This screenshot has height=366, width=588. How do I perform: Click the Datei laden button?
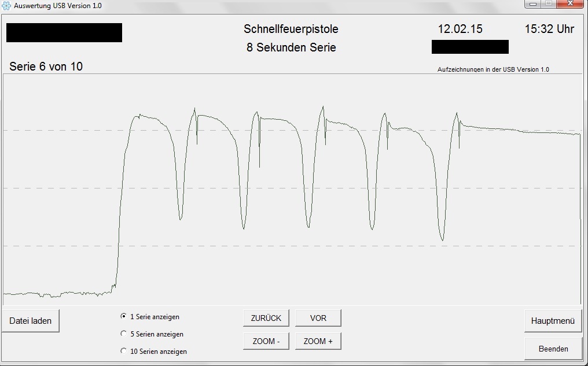click(30, 321)
